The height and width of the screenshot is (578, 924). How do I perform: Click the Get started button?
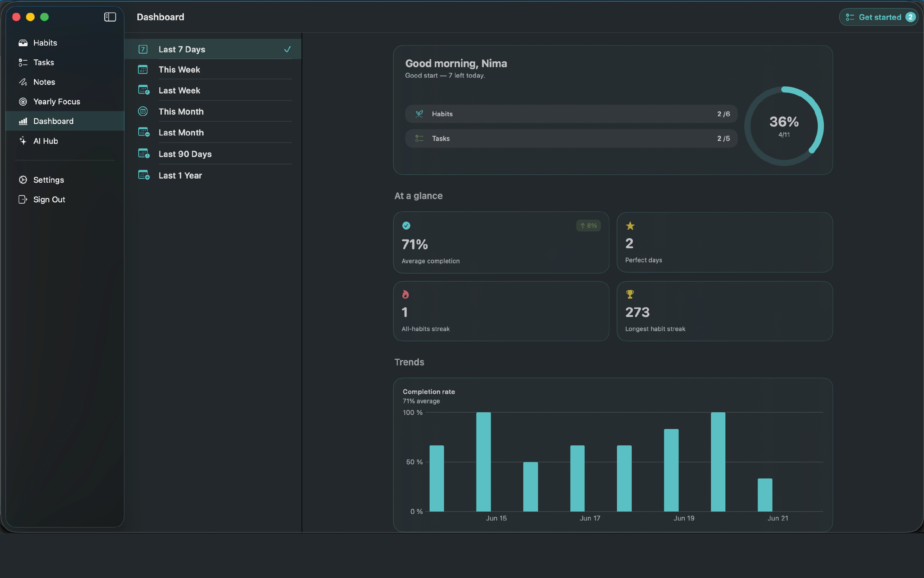pyautogui.click(x=878, y=17)
